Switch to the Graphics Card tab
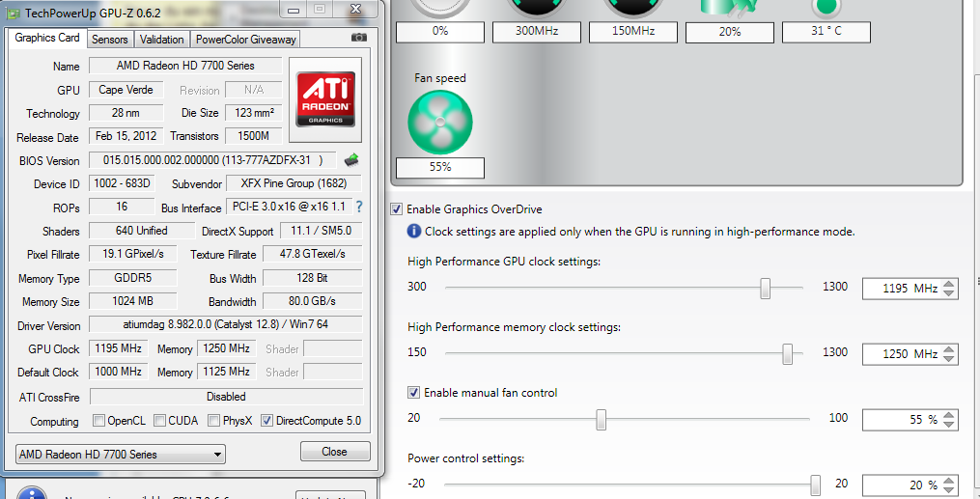This screenshot has width=980, height=499. pos(47,38)
